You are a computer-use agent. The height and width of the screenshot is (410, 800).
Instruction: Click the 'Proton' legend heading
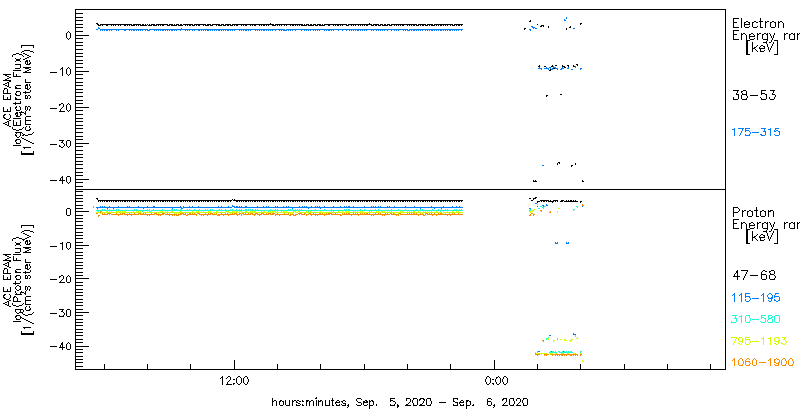[x=754, y=213]
